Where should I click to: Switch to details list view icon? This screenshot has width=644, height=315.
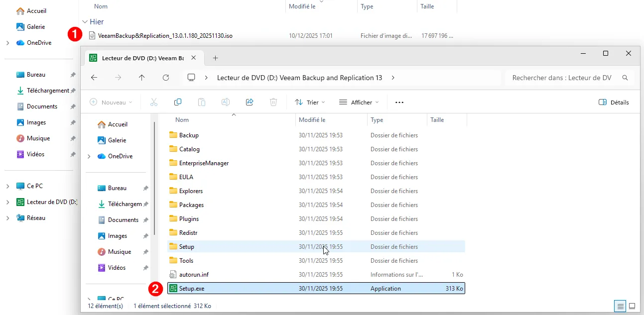click(x=621, y=306)
